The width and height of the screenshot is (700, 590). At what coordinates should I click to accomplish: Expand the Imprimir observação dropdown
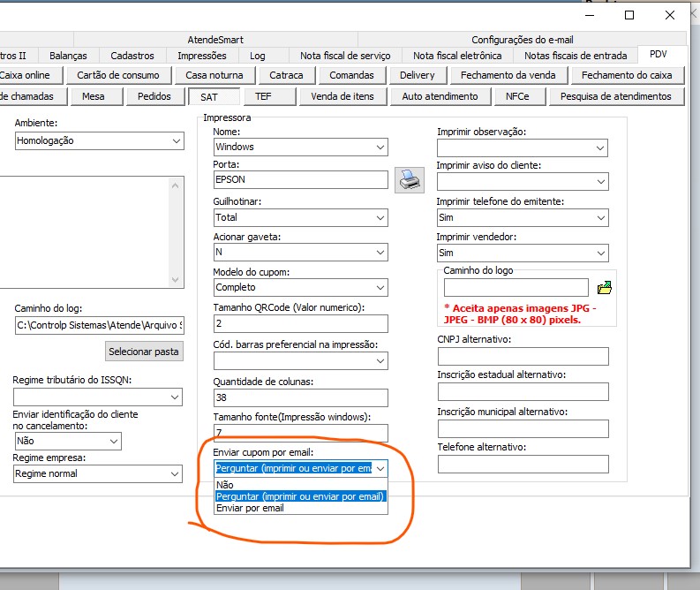pos(523,147)
